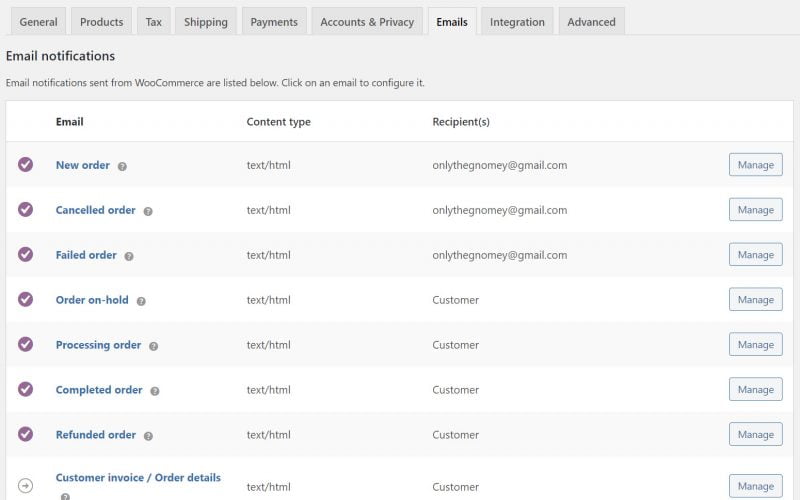Click enabled status icon for Failed order

click(x=26, y=255)
